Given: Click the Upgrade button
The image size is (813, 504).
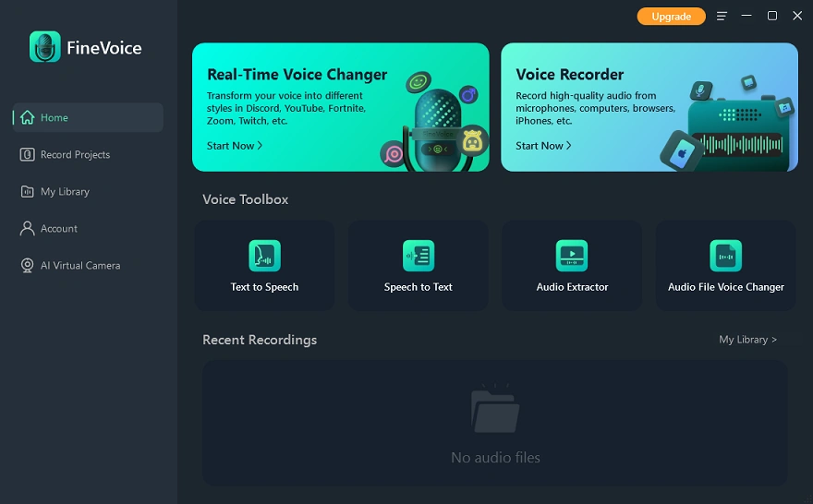Looking at the screenshot, I should pos(671,16).
